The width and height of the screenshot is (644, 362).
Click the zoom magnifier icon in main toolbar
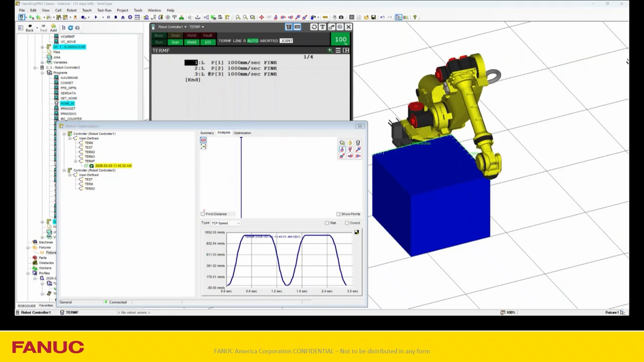click(238, 17)
